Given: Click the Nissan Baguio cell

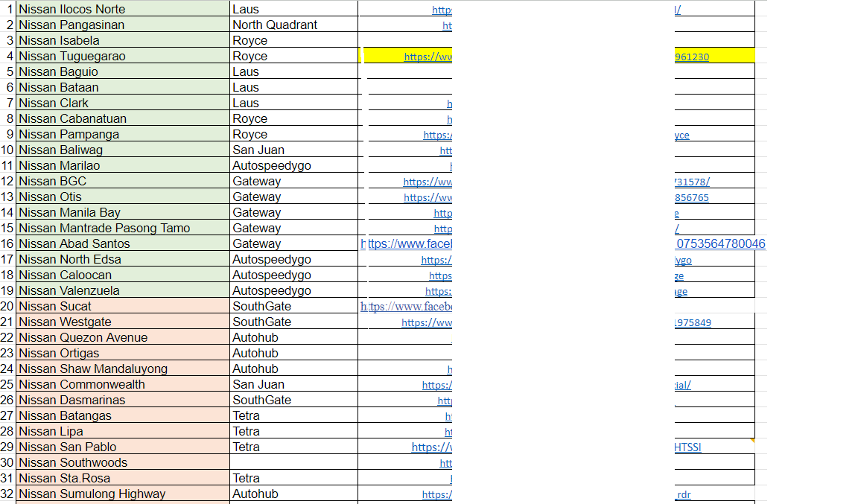Looking at the screenshot, I should (x=123, y=71).
